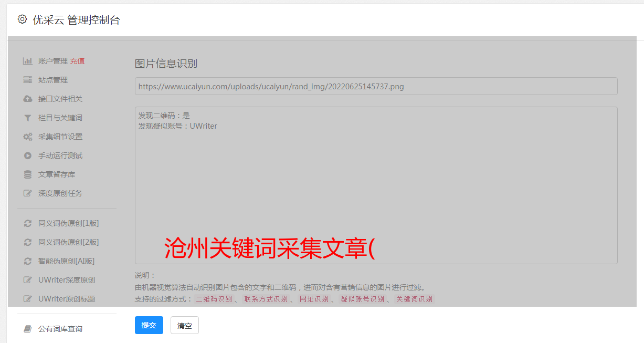Click the 图片信息识别 heading
This screenshot has height=343, width=644.
[x=166, y=64]
